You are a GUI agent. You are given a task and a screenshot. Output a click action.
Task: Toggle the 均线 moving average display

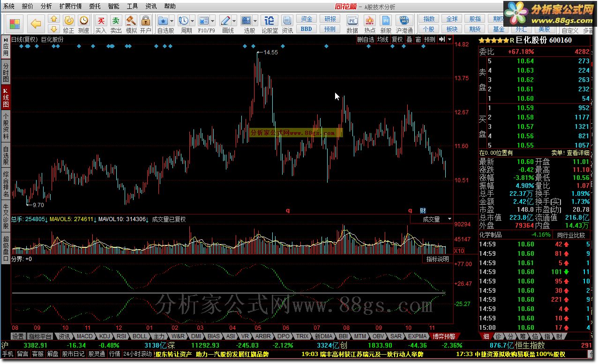pyautogui.click(x=383, y=40)
